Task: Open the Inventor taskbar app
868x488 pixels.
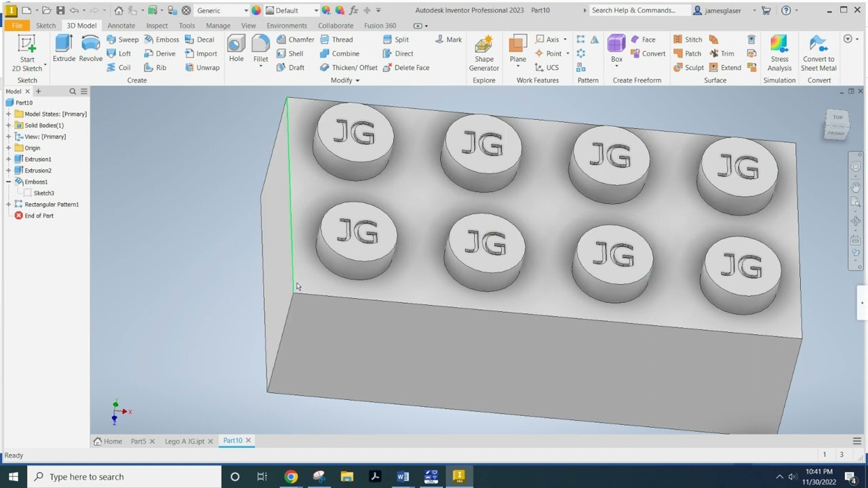Action: [459, 476]
